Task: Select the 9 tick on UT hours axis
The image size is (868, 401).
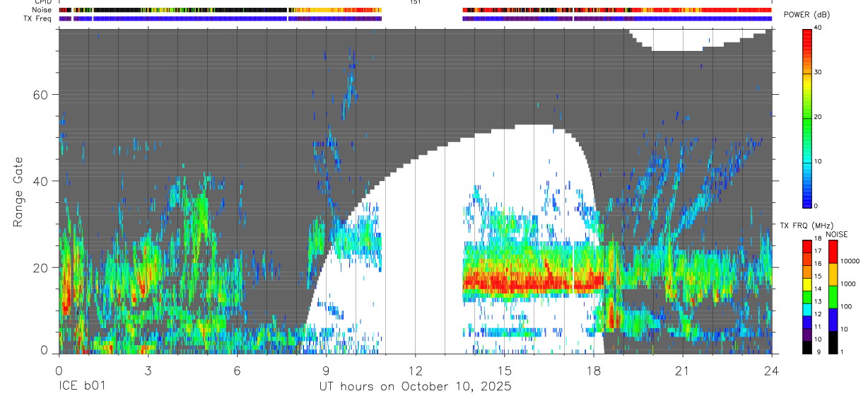Action: [x=326, y=370]
